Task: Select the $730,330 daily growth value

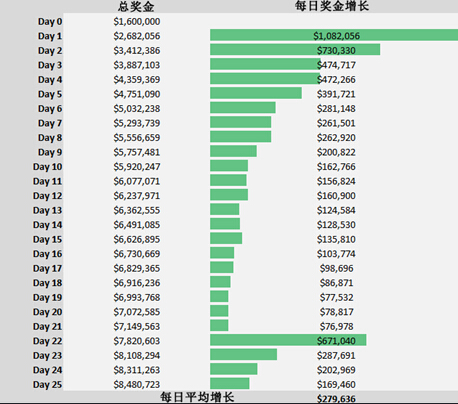Action: tap(336, 51)
